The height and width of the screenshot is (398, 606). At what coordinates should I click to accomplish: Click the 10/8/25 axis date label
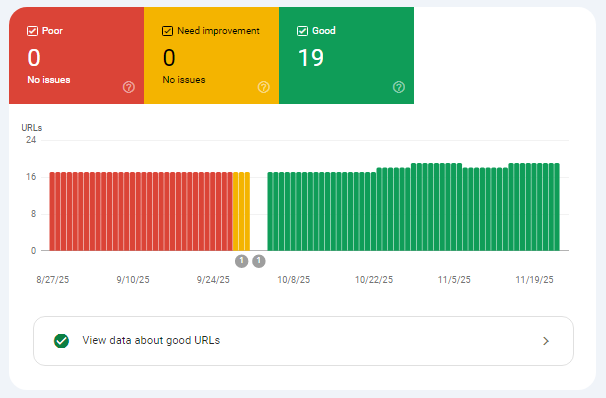294,280
